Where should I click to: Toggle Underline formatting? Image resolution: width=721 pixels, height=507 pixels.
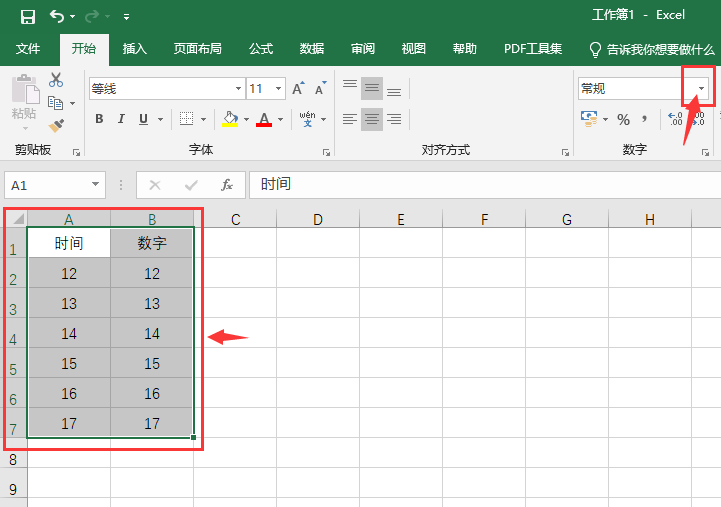[143, 119]
